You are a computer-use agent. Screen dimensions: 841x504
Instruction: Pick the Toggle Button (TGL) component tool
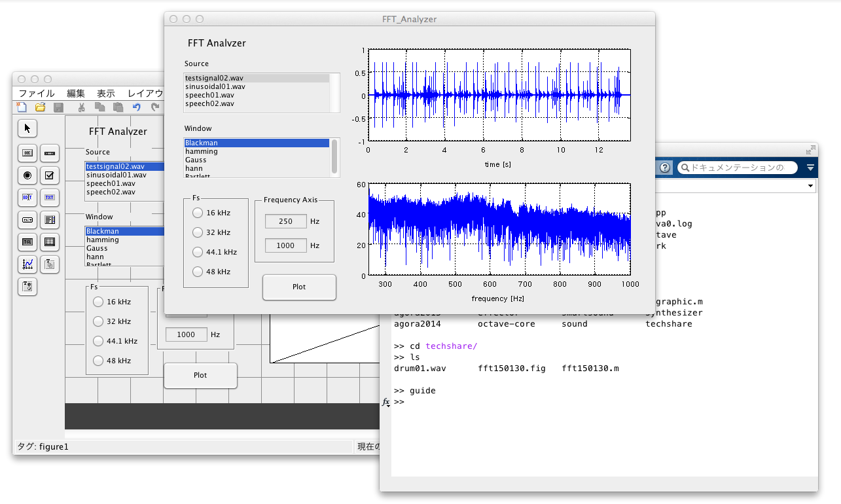pos(27,242)
